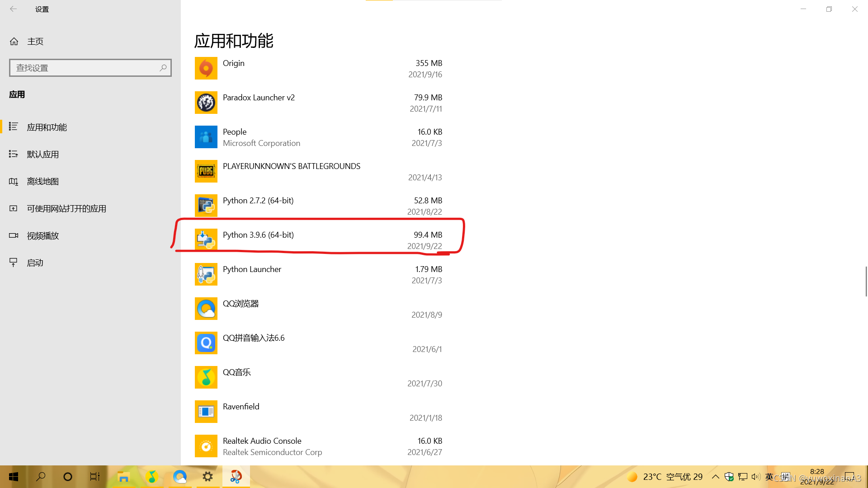Click the QQ浏览器 app icon
This screenshot has width=868, height=488.
(206, 309)
